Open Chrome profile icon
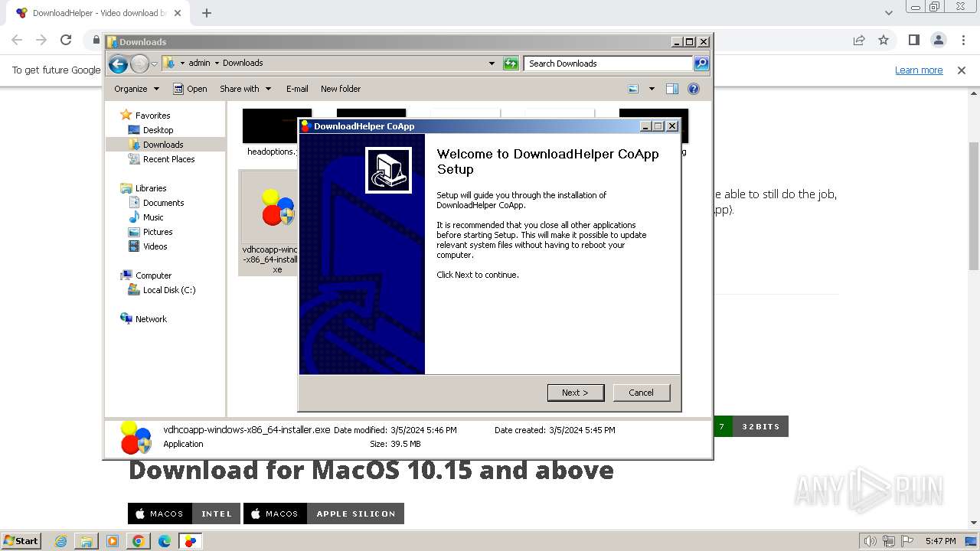 938,40
